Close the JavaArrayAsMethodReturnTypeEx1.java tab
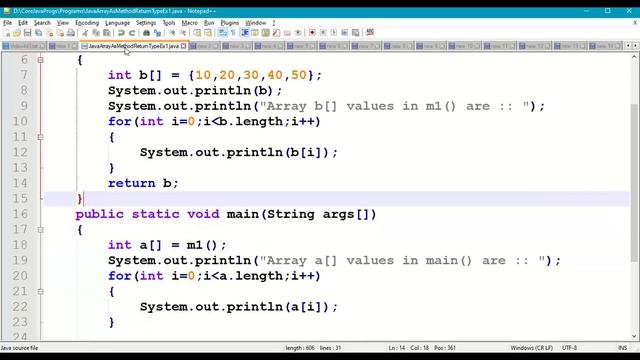 click(184, 46)
